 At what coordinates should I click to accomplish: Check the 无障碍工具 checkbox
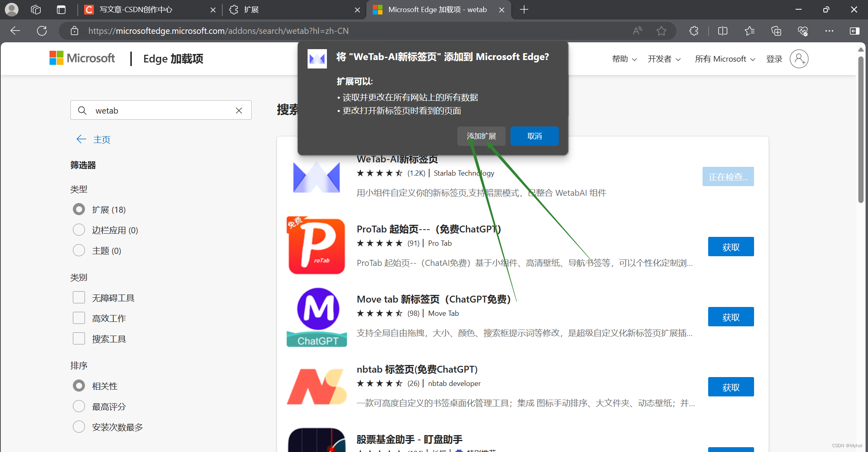tap(79, 298)
